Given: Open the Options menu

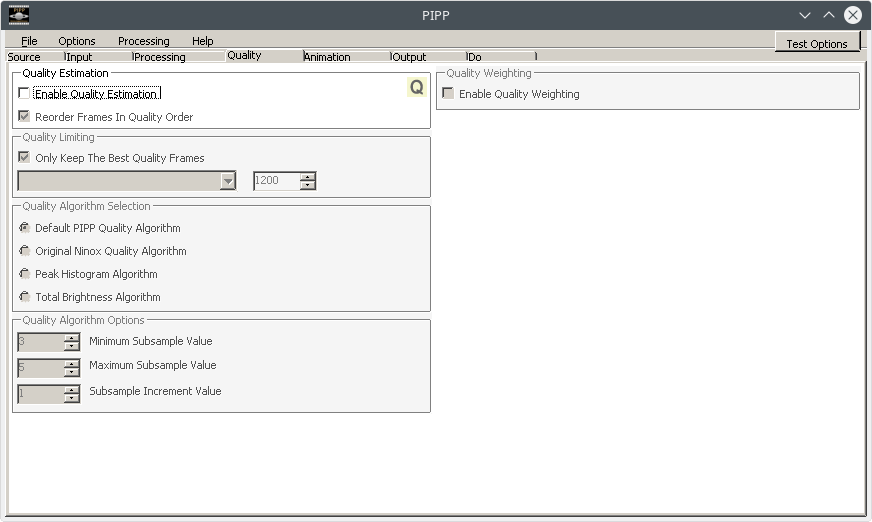Looking at the screenshot, I should coord(77,41).
